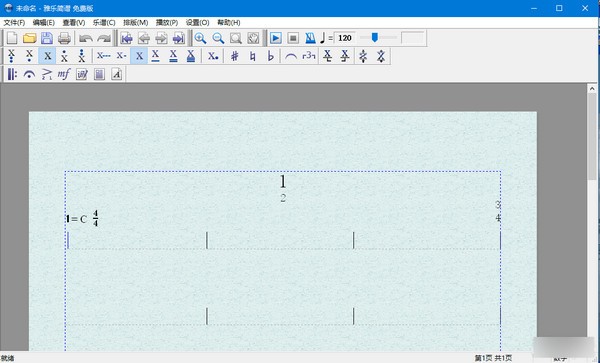Select double low octave (two dots below)
The width and height of the screenshot is (600, 363).
(11, 56)
